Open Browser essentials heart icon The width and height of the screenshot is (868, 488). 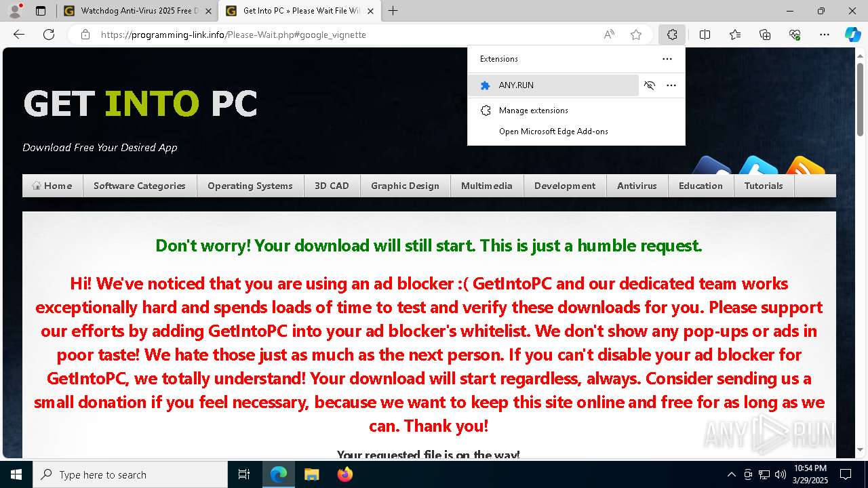coord(795,35)
